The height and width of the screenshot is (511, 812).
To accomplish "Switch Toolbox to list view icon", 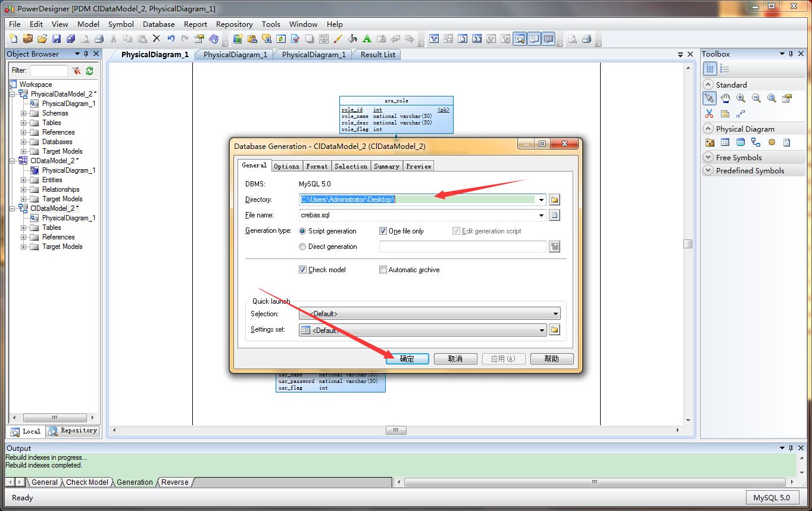I will [x=724, y=70].
